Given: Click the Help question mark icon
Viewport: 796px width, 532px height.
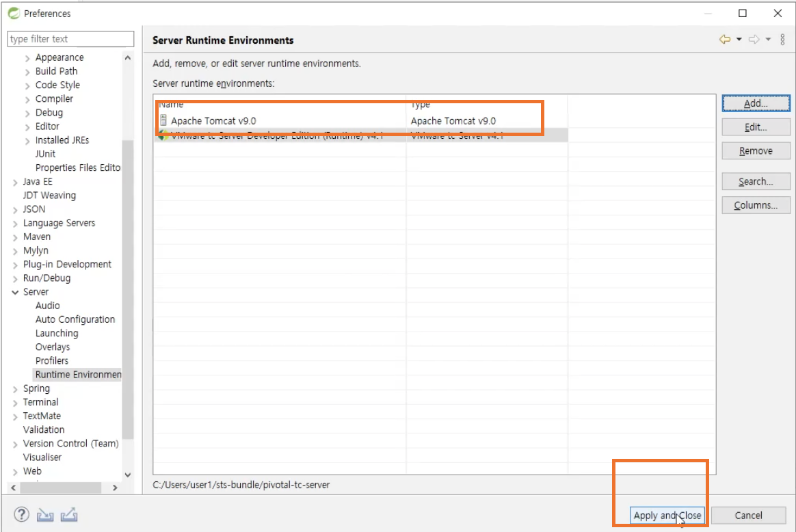Looking at the screenshot, I should pos(21,515).
